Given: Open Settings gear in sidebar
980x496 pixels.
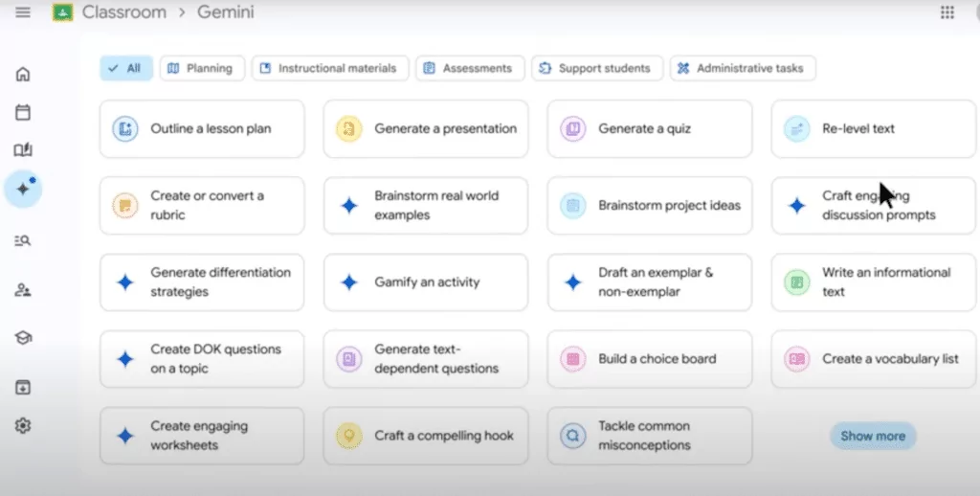Looking at the screenshot, I should 23,426.
